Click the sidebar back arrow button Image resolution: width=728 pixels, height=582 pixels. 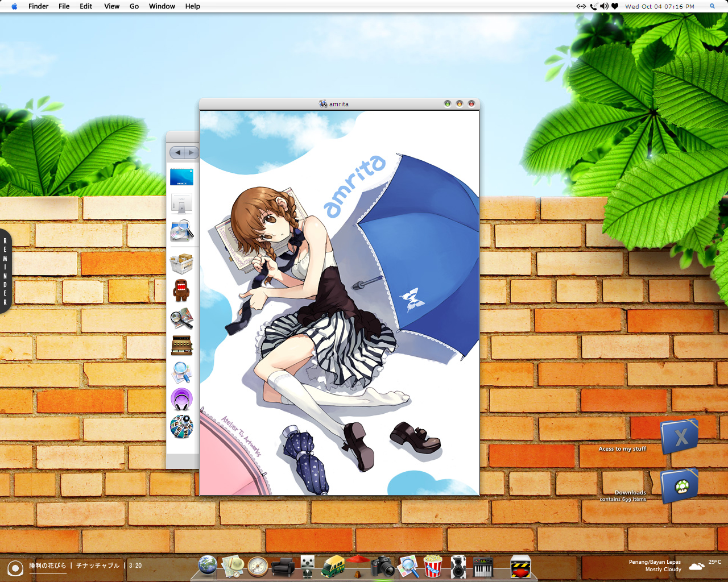[177, 152]
